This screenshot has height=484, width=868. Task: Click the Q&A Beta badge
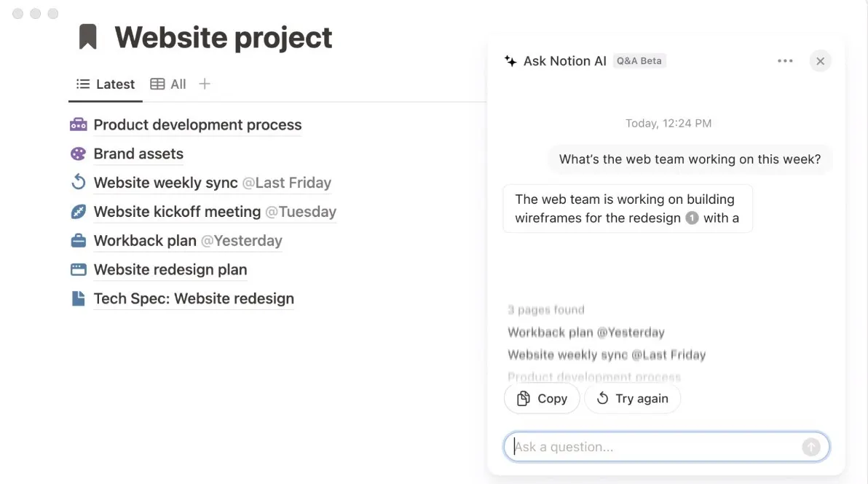pos(639,61)
